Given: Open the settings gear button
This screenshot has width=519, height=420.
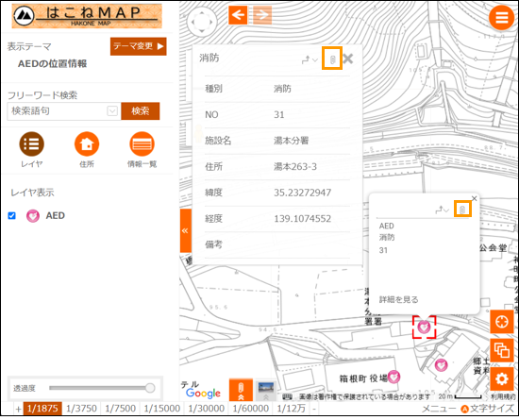Looking at the screenshot, I should [x=502, y=378].
